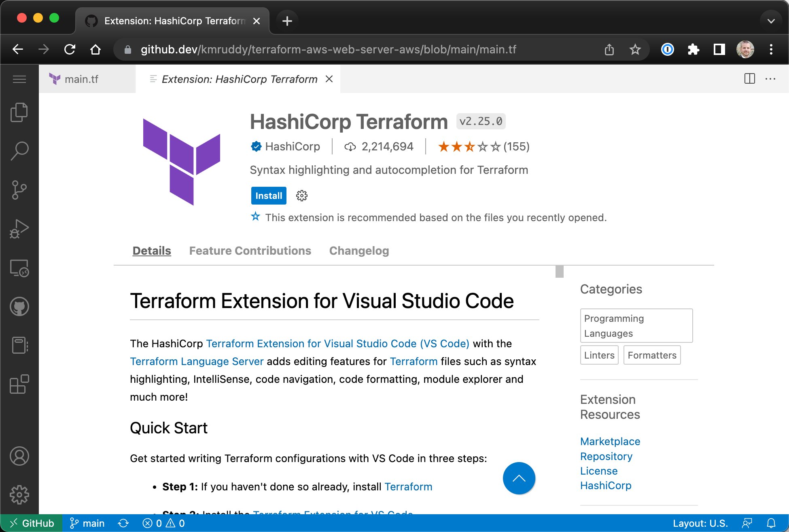The height and width of the screenshot is (532, 789).
Task: Open the Run and Debug panel
Action: (19, 228)
